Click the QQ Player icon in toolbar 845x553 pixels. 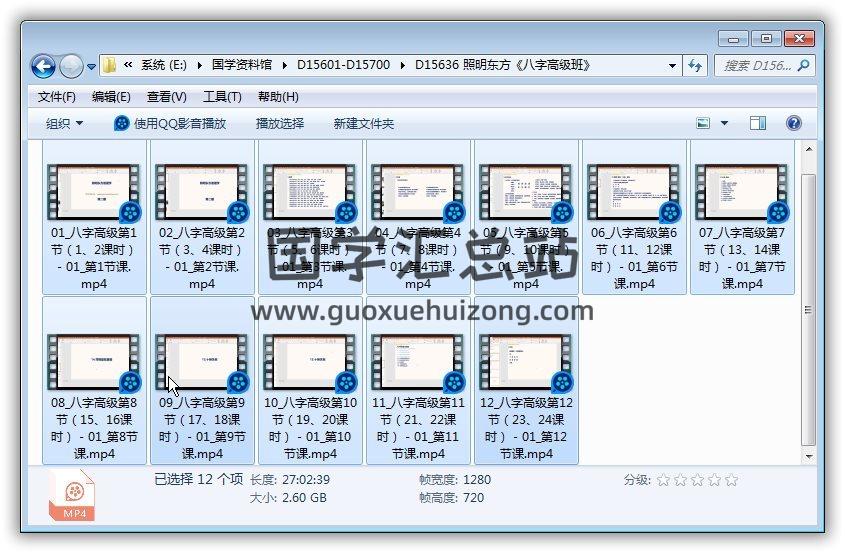[x=121, y=123]
